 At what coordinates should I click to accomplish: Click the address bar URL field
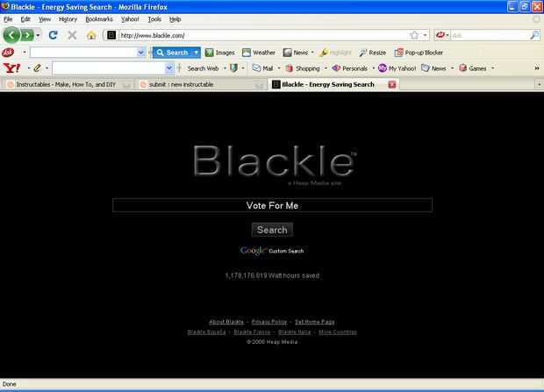(264, 35)
